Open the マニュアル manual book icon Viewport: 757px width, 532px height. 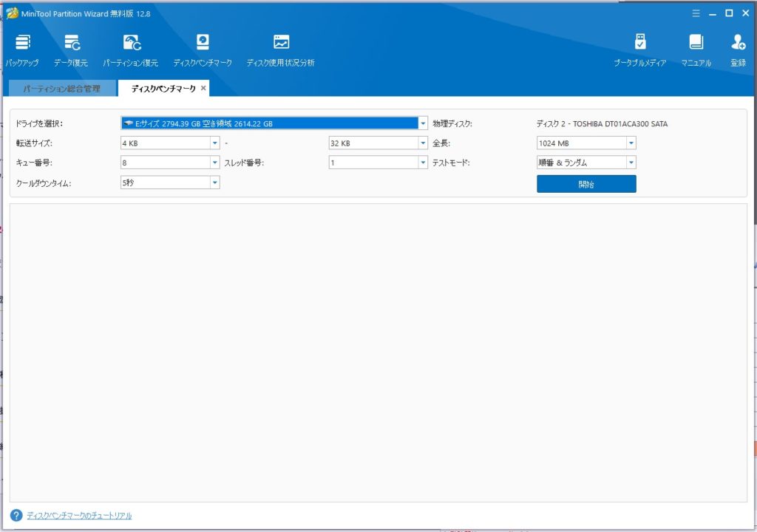695,42
